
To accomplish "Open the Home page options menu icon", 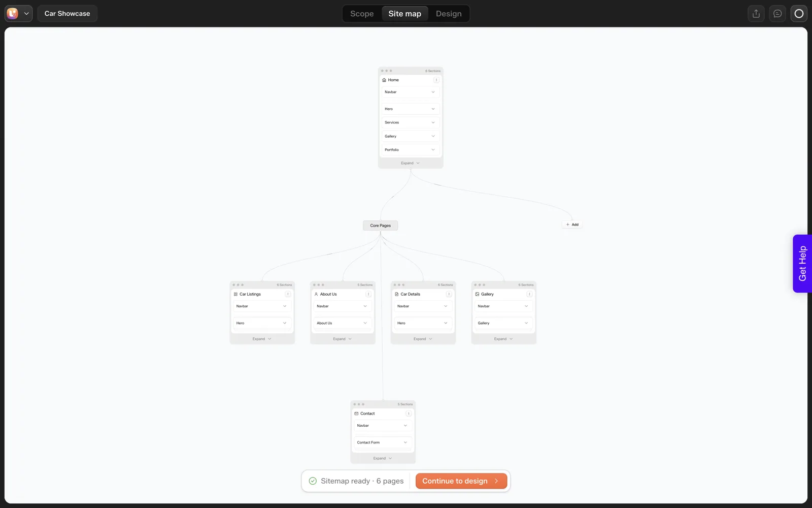I will pos(436,80).
